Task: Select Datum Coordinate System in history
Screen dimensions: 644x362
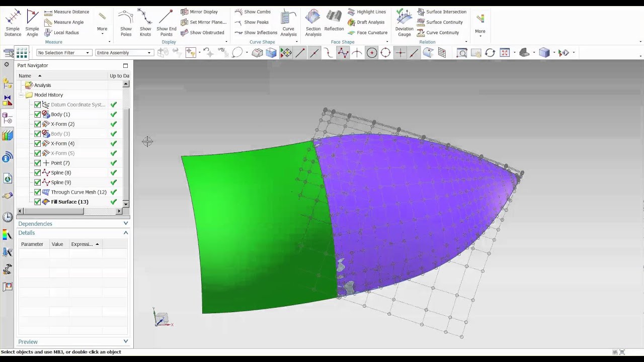Action: point(78,105)
